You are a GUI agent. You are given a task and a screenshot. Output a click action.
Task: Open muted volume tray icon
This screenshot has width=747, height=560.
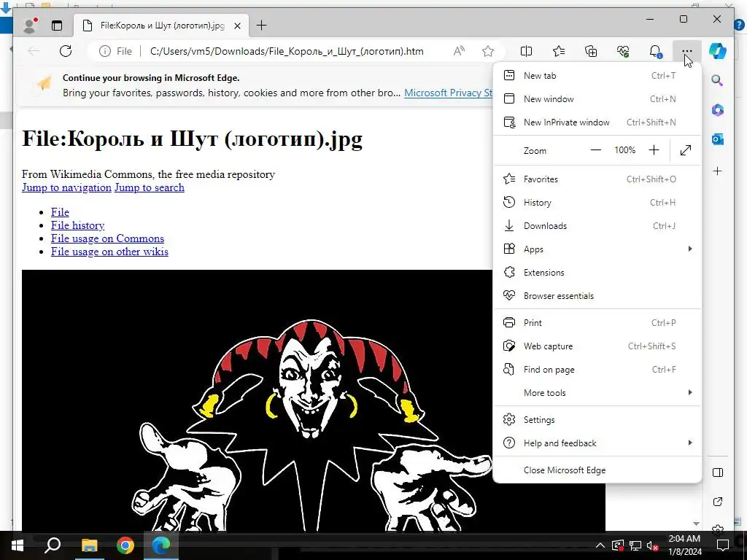(x=653, y=545)
